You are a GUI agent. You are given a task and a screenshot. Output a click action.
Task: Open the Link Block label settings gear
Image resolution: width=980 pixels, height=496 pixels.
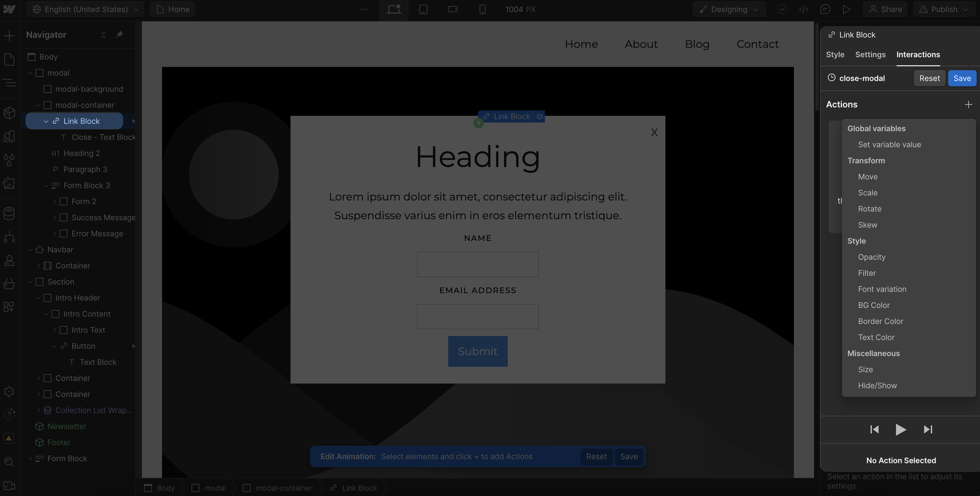click(x=539, y=116)
